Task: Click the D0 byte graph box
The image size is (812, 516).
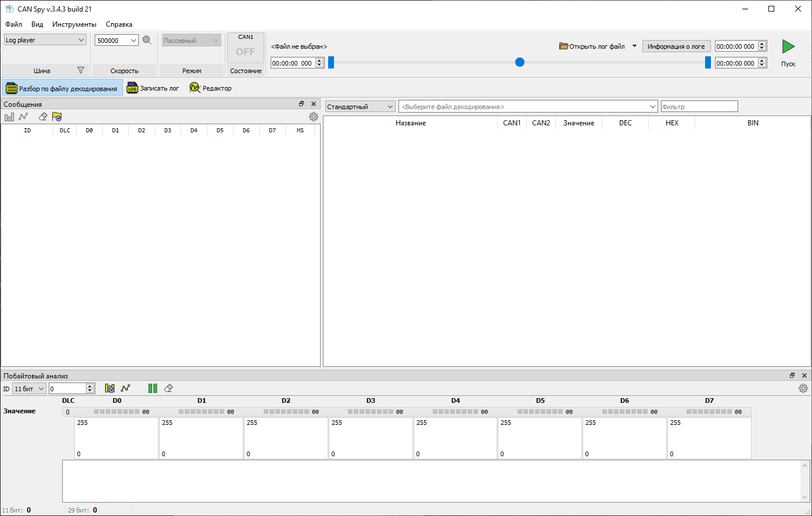Action: pyautogui.click(x=117, y=438)
